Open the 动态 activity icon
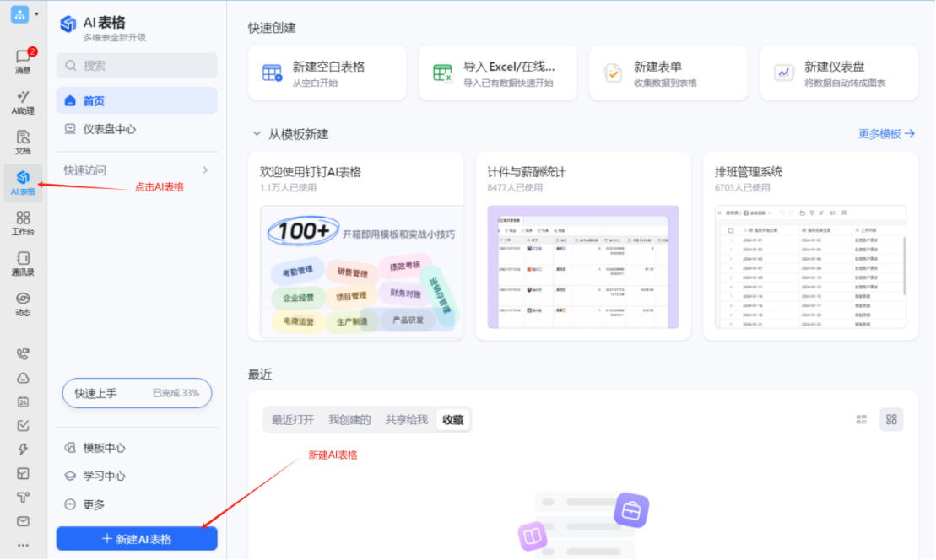The image size is (936, 560). tap(24, 304)
